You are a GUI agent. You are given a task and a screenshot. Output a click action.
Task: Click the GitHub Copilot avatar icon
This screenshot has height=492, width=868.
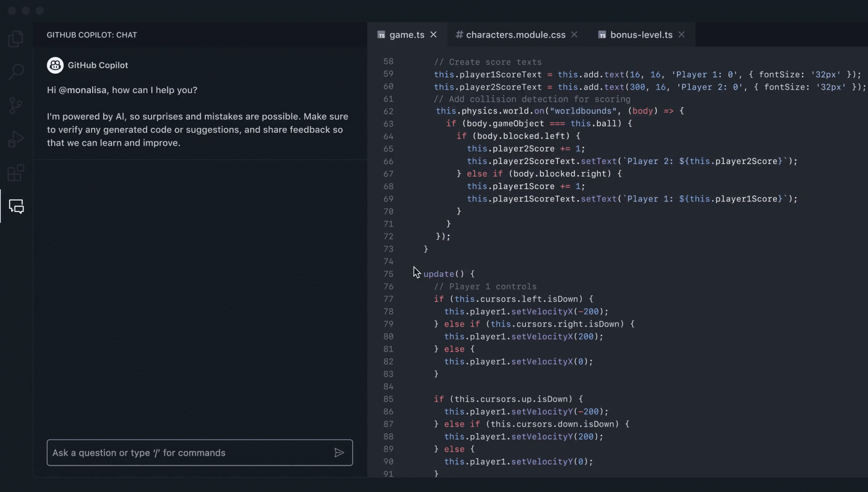tap(55, 65)
